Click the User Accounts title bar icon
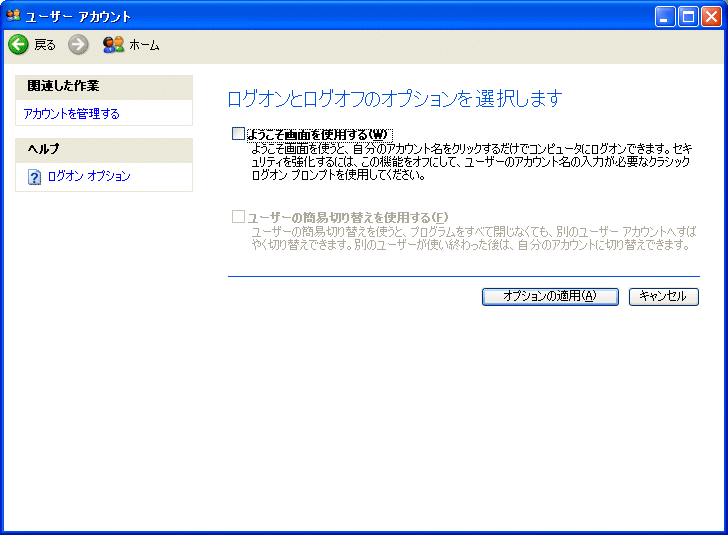Screen dimensions: 728x535 tap(13, 16)
